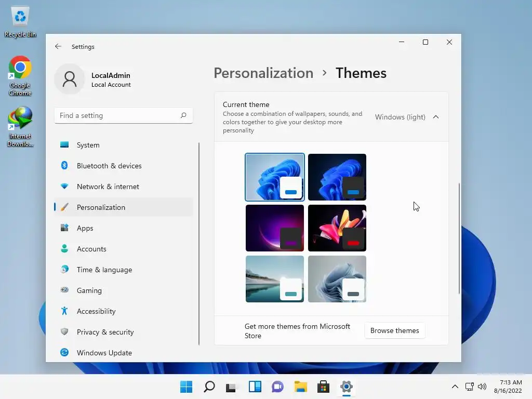Viewport: 532px width, 399px height.
Task: Select the Windows (dark) theme thumbnail
Action: pyautogui.click(x=337, y=177)
